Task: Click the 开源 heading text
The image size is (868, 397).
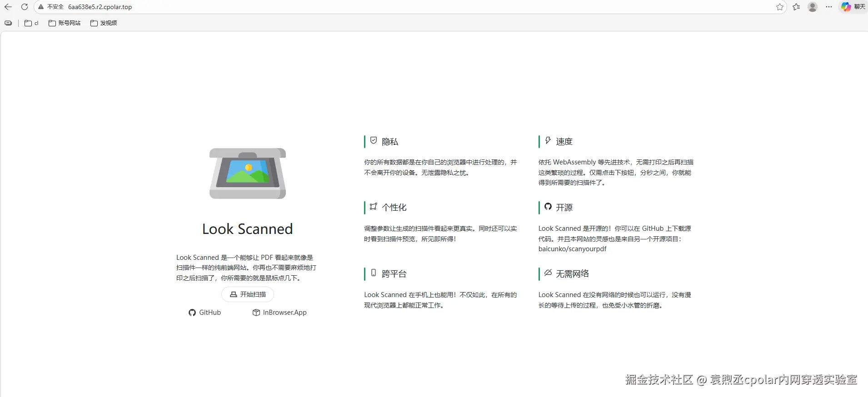Action: point(564,208)
